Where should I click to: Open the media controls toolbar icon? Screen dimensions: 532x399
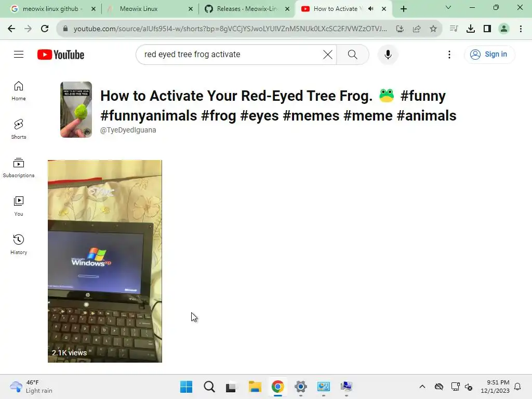click(x=454, y=29)
